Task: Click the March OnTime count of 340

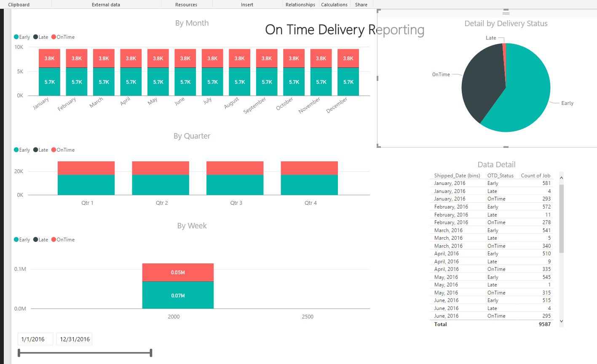Action: click(546, 246)
